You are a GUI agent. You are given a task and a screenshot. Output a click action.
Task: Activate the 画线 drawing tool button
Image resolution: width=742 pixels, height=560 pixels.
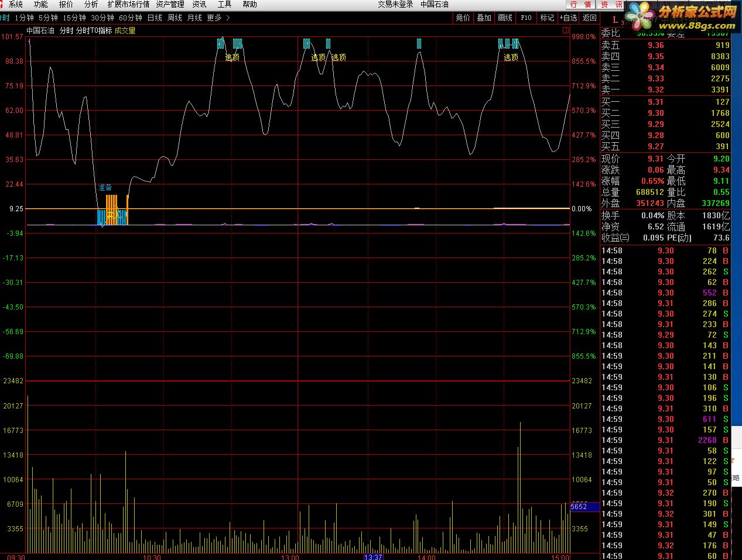(x=505, y=18)
